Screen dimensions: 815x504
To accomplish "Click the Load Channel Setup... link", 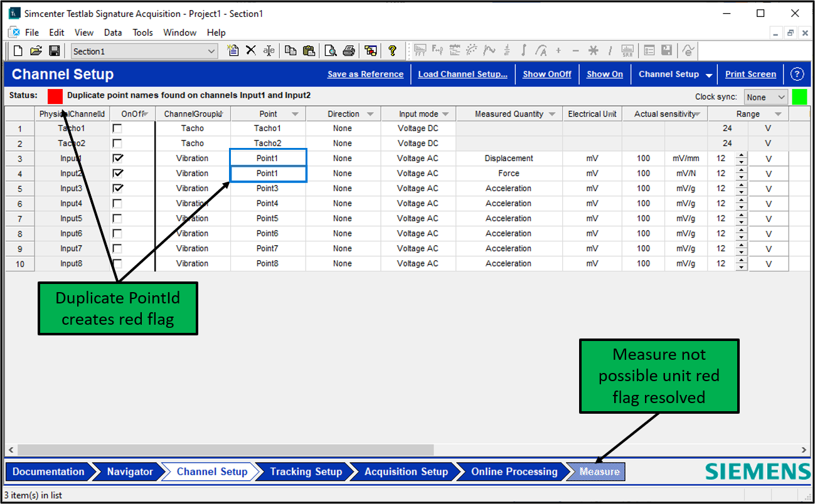I will click(x=462, y=74).
